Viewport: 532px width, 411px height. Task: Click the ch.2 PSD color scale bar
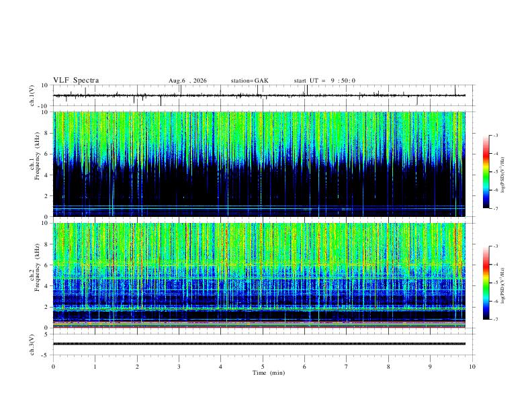click(x=486, y=283)
